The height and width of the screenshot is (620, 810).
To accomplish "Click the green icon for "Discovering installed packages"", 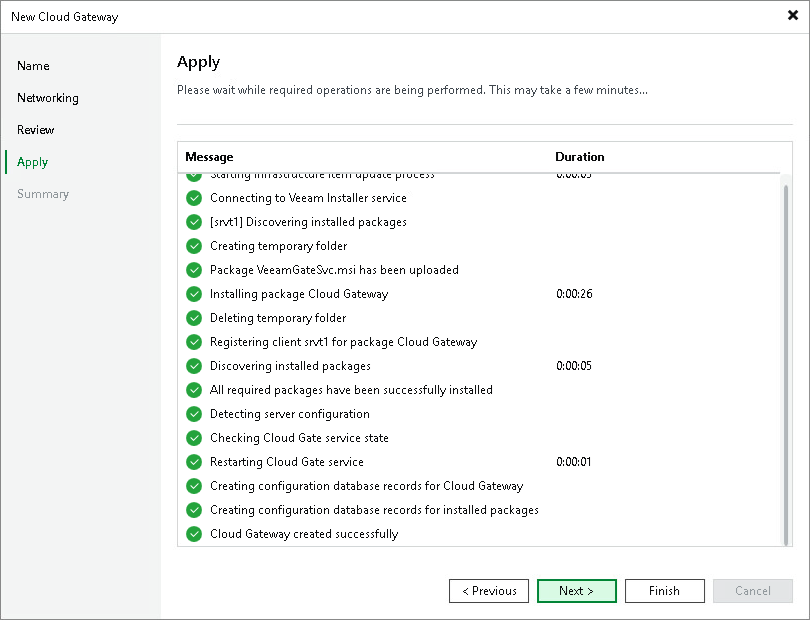I will (x=194, y=366).
